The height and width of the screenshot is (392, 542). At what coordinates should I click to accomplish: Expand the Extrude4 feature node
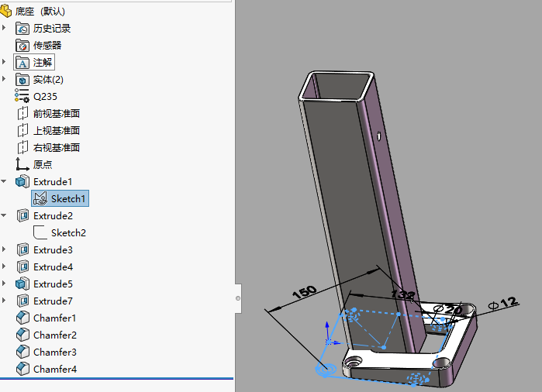point(4,266)
